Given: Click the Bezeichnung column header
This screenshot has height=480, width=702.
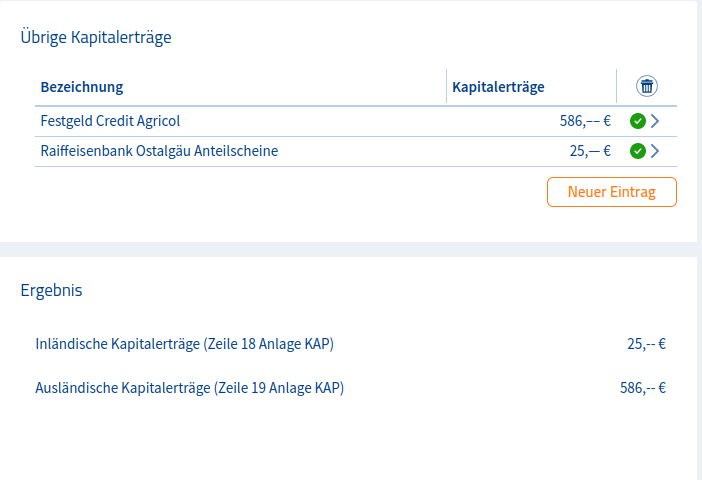Looking at the screenshot, I should [x=82, y=87].
